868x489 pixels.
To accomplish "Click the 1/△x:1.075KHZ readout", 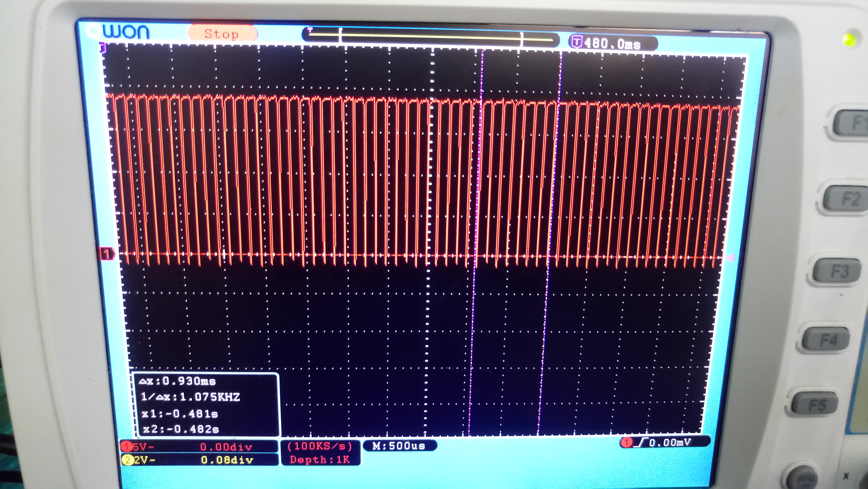I will [190, 397].
